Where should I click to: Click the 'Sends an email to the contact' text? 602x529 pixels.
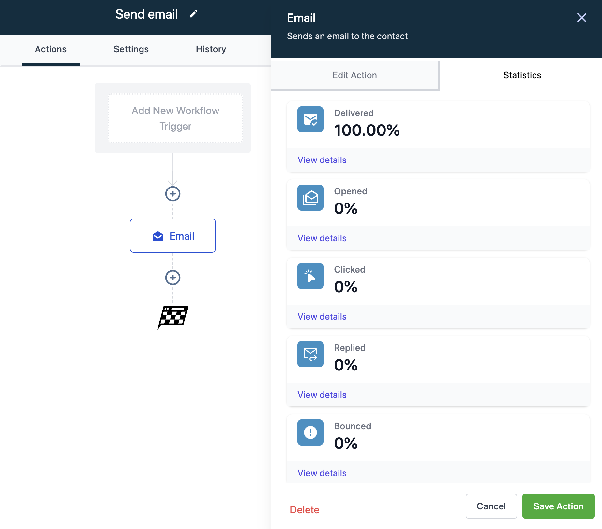(x=347, y=36)
